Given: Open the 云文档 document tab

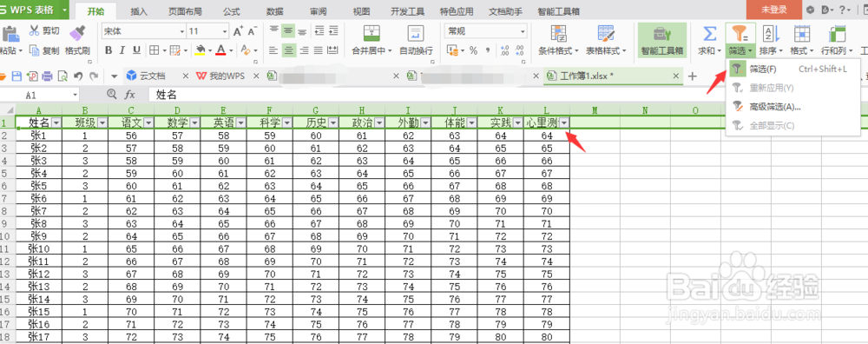Looking at the screenshot, I should point(151,76).
